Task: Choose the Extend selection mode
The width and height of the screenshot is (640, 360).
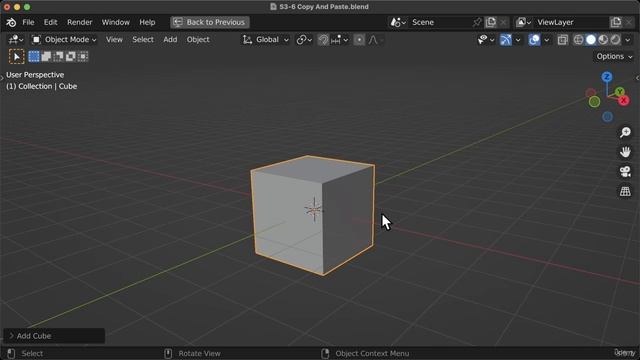Action: point(46,56)
